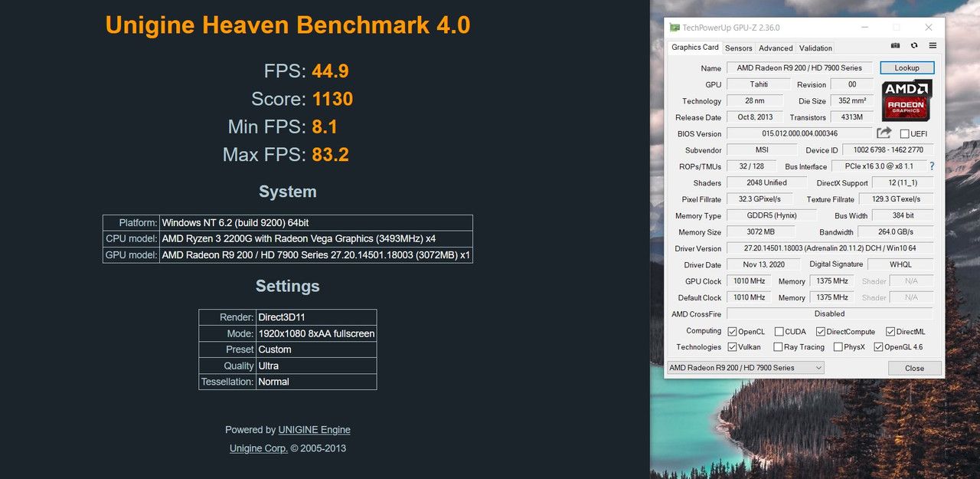This screenshot has height=479, width=980.
Task: Click the GPU Name field
Action: pos(799,67)
